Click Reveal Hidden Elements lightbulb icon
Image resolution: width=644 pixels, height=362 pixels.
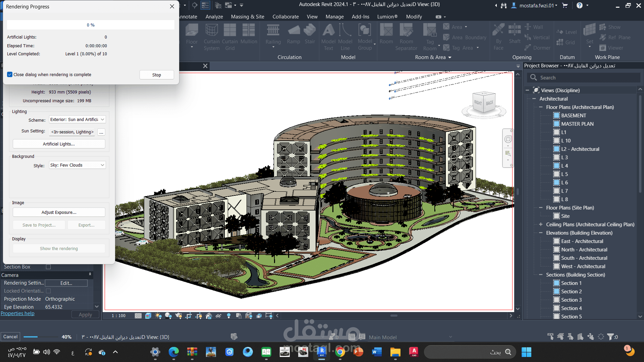pyautogui.click(x=229, y=316)
